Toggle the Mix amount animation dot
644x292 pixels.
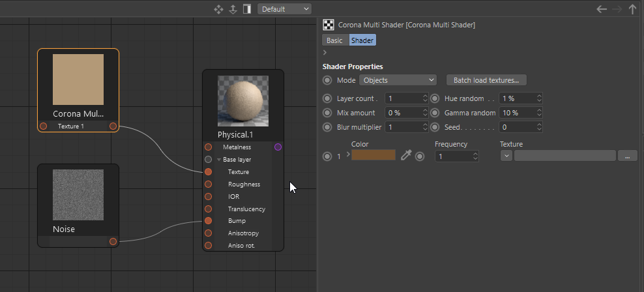(x=327, y=113)
